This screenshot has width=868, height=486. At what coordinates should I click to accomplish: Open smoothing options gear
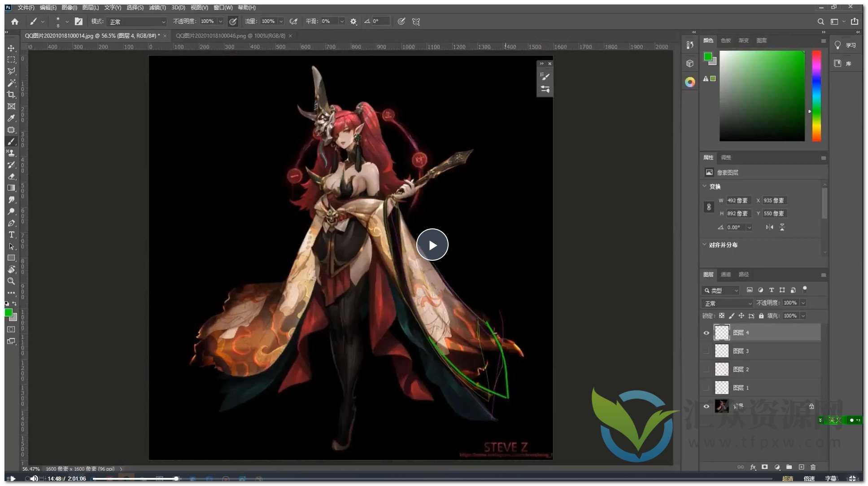(353, 22)
